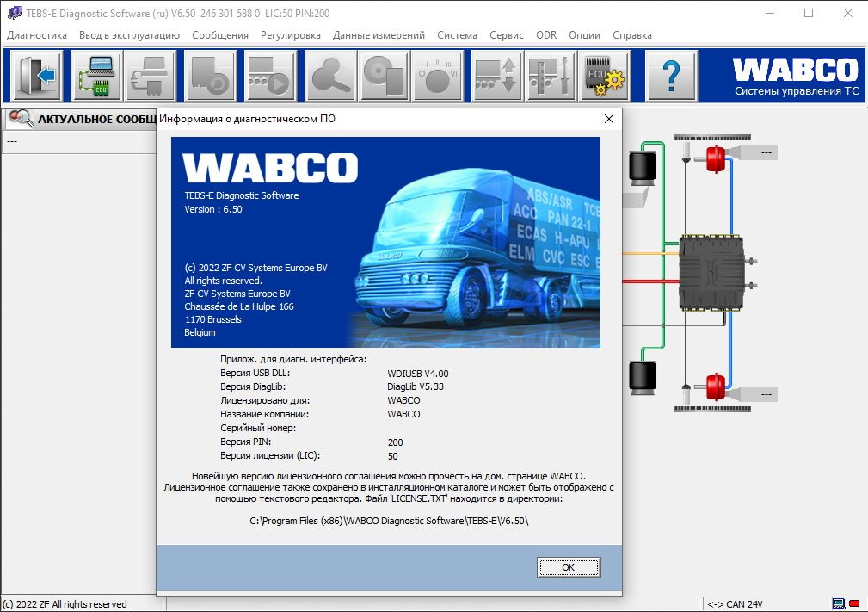Open the Диагностика menu
Screen dimensions: 868x612
37,35
